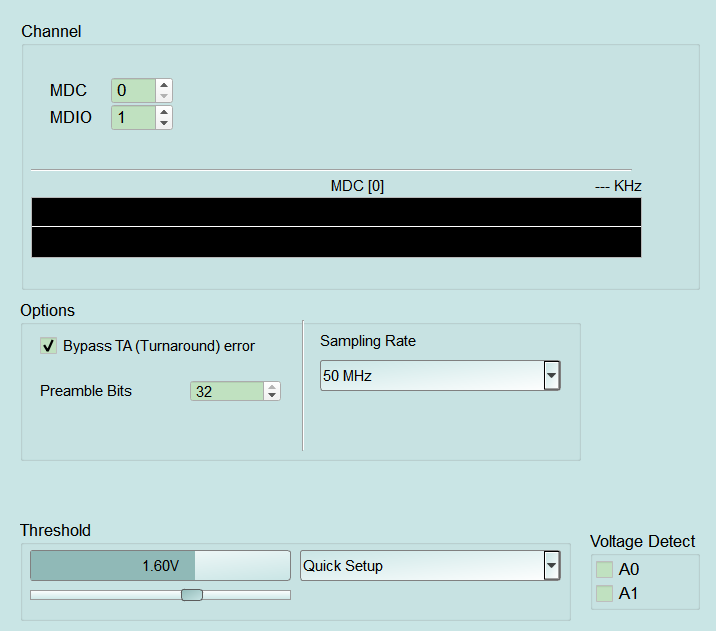Click the 1.60V threshold level bar

pyautogui.click(x=160, y=565)
